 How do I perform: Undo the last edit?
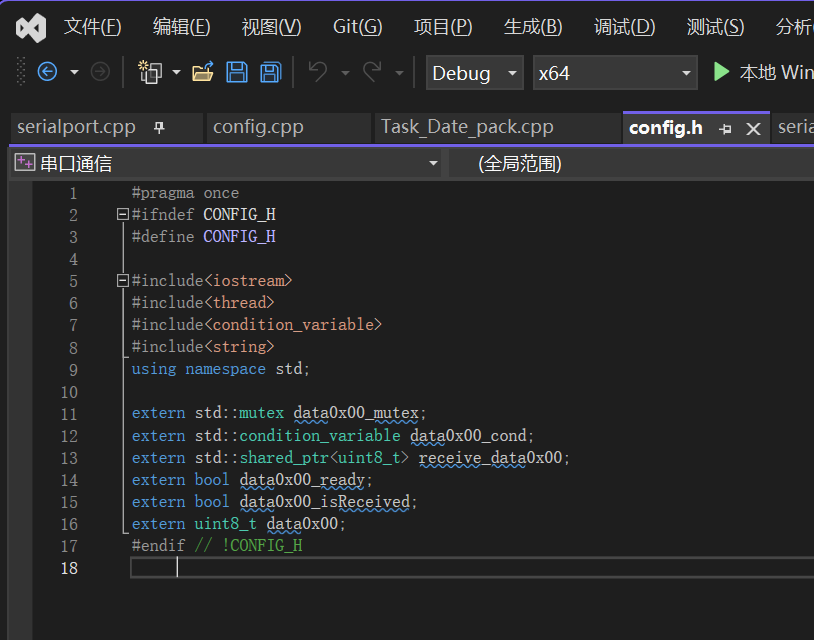[x=318, y=72]
